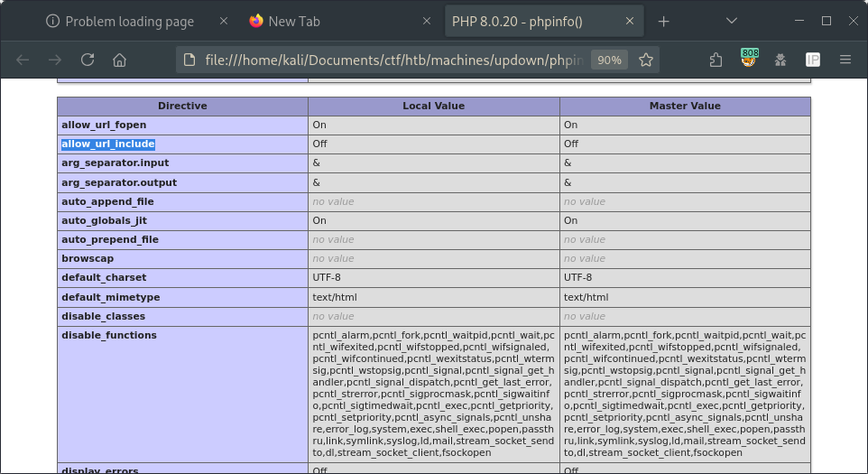Go to the Firefox home page
868x474 pixels.
119,60
